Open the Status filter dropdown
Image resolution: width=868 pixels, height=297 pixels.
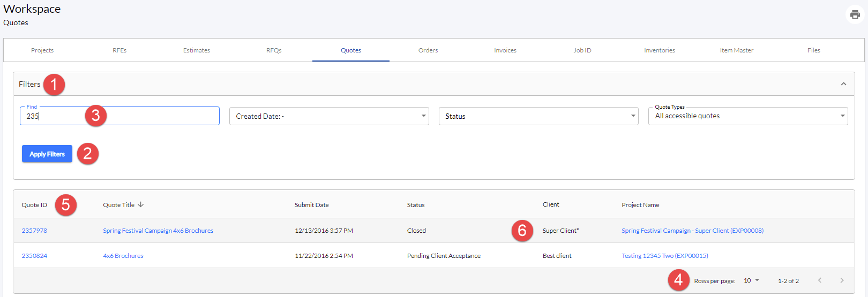[538, 116]
